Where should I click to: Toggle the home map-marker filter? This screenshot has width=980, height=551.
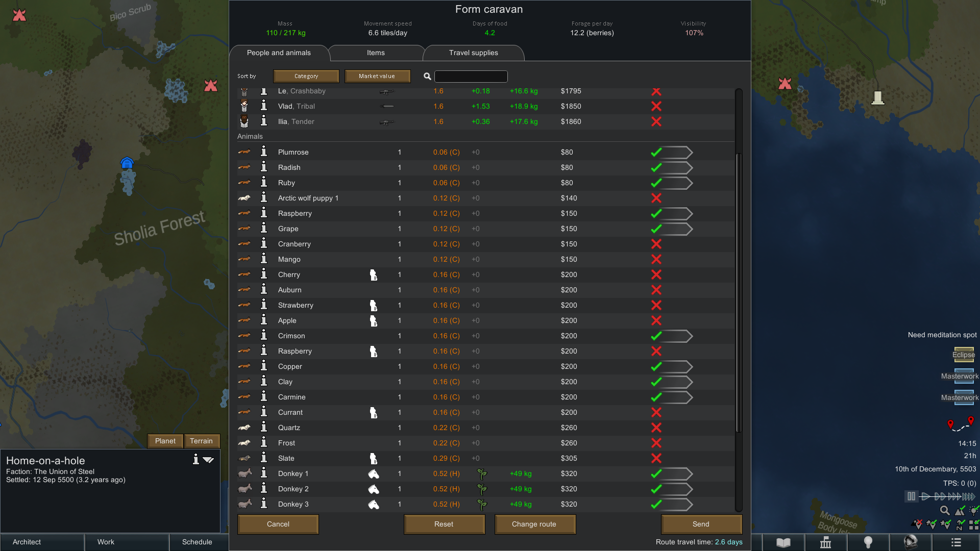[932, 524]
